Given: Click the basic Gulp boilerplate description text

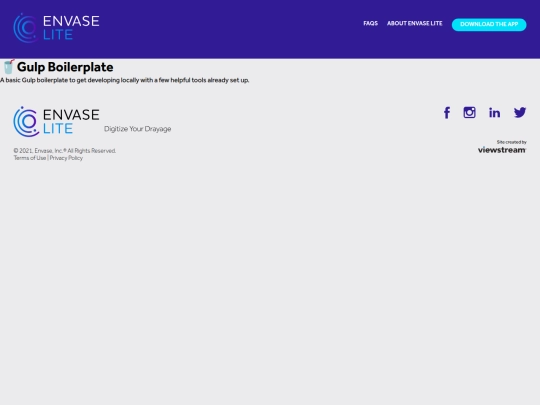Looking at the screenshot, I should click(x=124, y=80).
